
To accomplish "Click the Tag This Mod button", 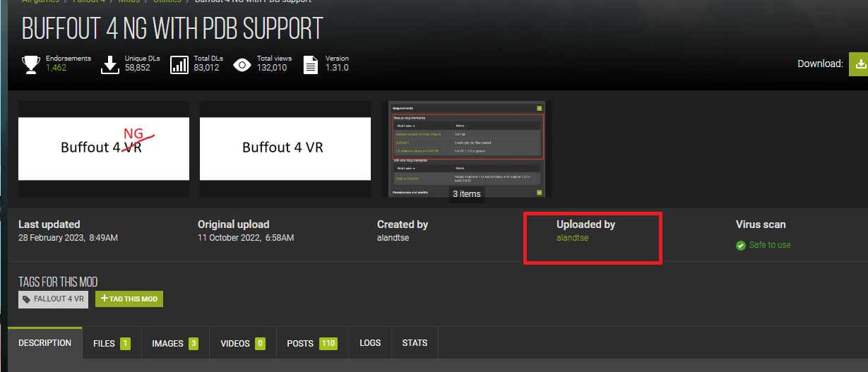I will (x=129, y=299).
